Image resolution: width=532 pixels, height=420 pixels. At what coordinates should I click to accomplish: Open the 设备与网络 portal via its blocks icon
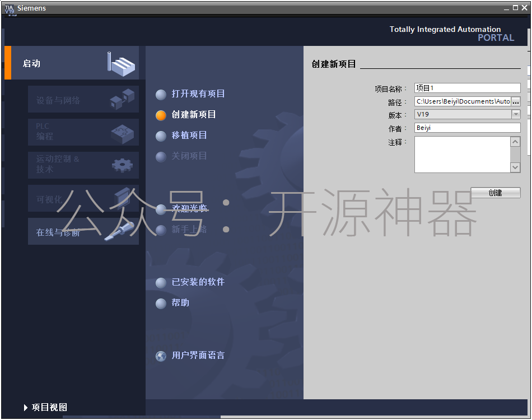point(122,99)
